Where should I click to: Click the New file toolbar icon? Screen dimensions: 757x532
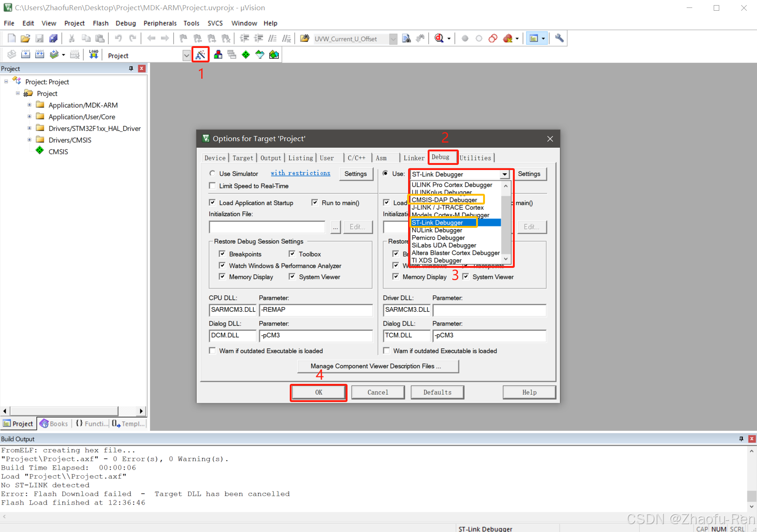[12, 39]
